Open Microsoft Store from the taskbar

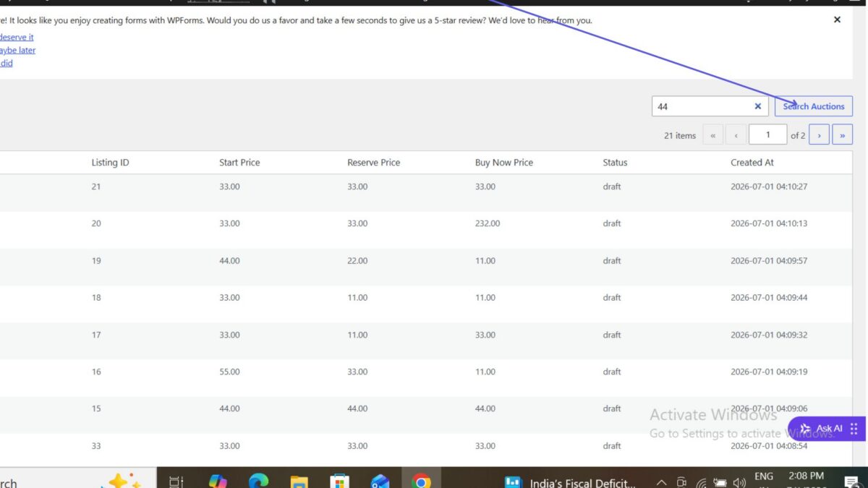tap(340, 481)
